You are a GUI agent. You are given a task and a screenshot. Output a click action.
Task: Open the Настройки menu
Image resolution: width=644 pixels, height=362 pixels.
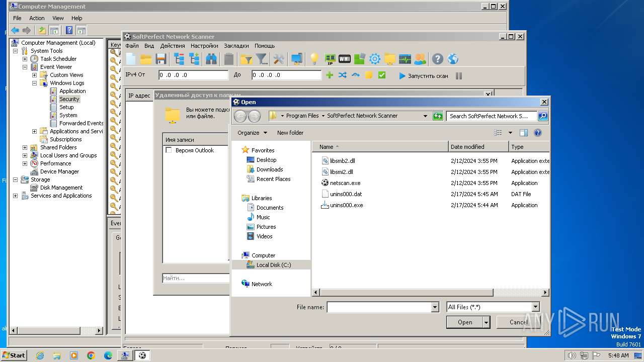coord(204,46)
